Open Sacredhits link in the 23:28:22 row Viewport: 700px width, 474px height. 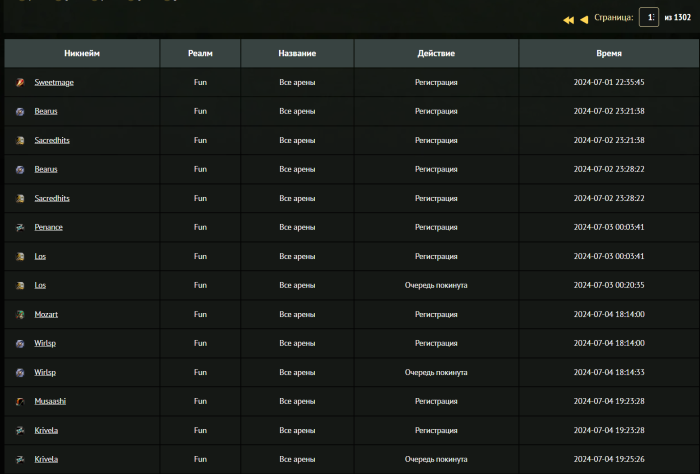tap(52, 198)
